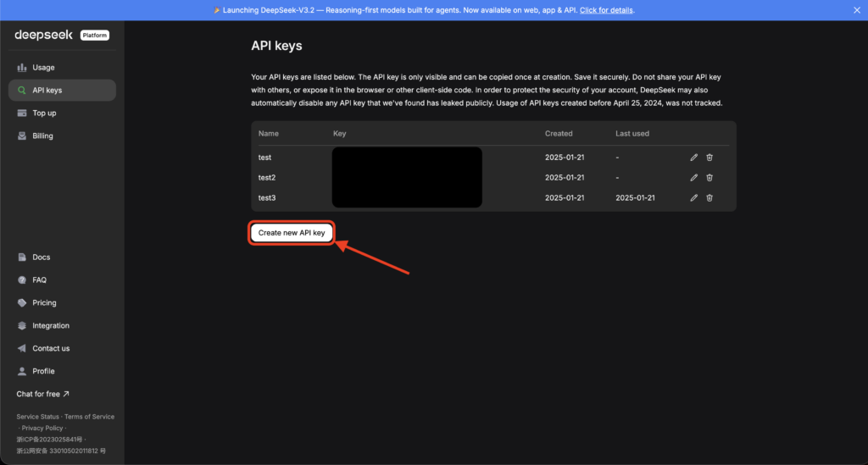Image resolution: width=868 pixels, height=465 pixels.
Task: Open the Integration link
Action: [x=51, y=326]
